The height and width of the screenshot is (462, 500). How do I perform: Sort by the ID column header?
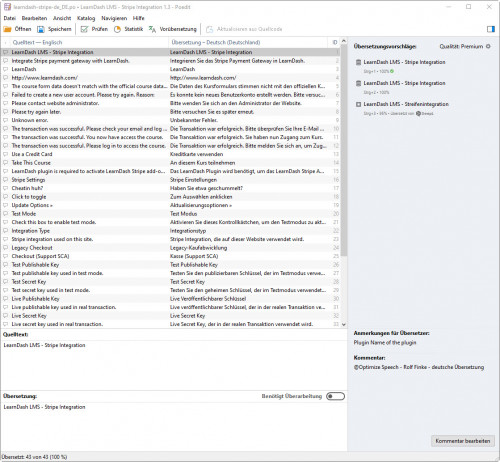(335, 42)
